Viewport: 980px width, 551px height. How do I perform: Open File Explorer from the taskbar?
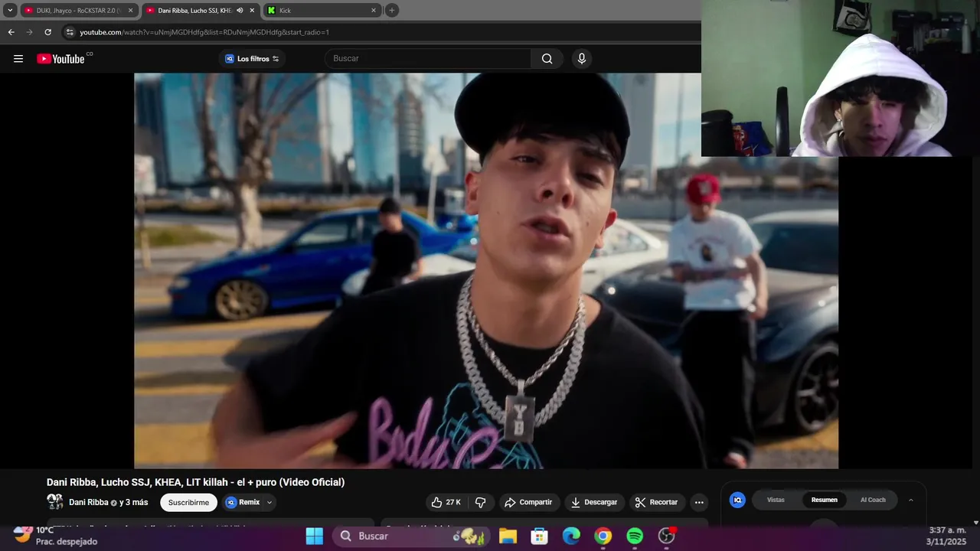508,536
